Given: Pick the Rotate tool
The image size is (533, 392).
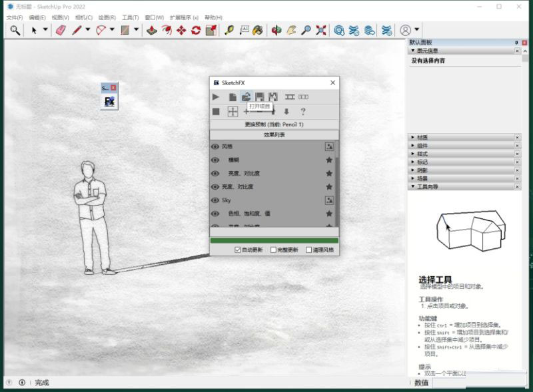Looking at the screenshot, I should coord(196,30).
